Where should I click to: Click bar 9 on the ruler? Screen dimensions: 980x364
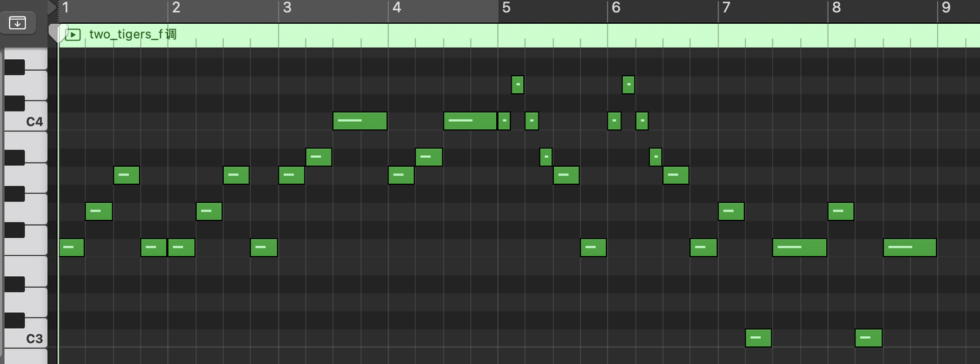(x=946, y=7)
